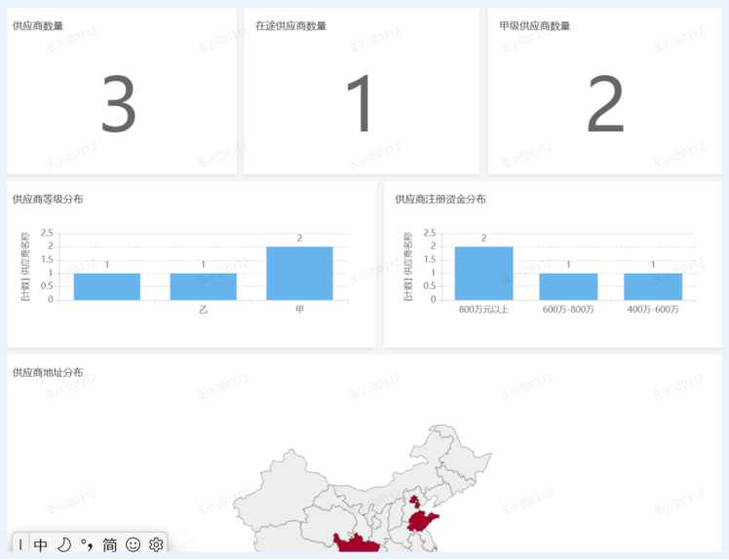Click the 400万-600万 bar
This screenshot has height=560, width=729.
653,286
